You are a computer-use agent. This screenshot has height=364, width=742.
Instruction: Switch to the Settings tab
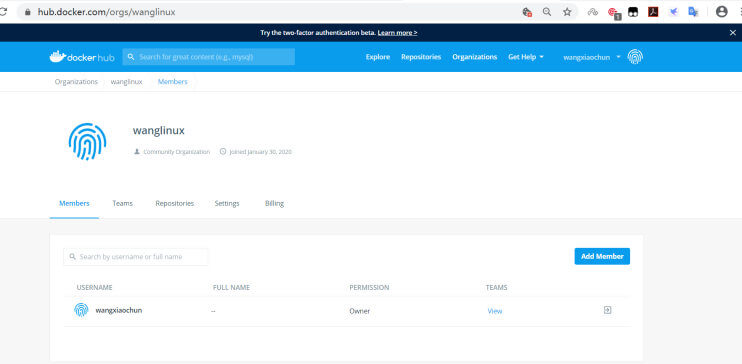point(227,203)
